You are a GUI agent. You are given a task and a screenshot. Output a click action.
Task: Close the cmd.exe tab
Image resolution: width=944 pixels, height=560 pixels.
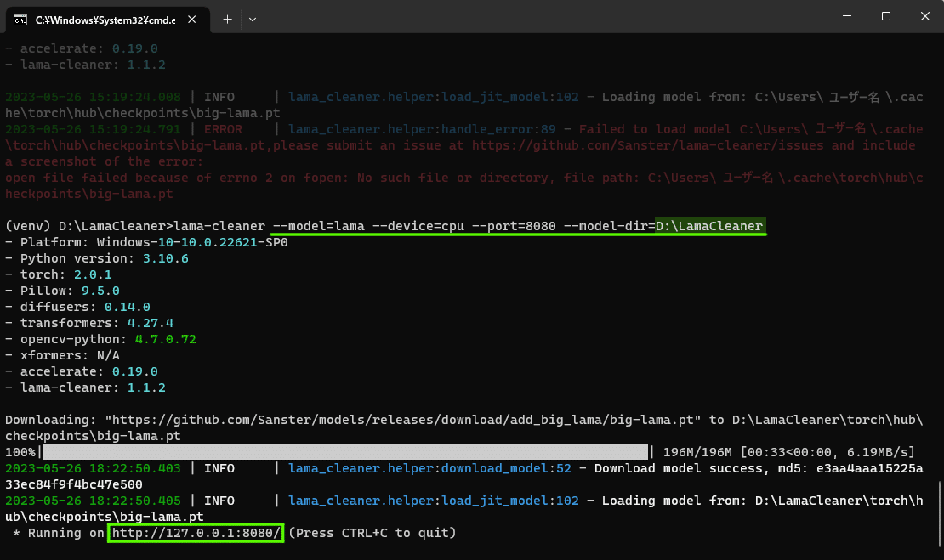[191, 20]
